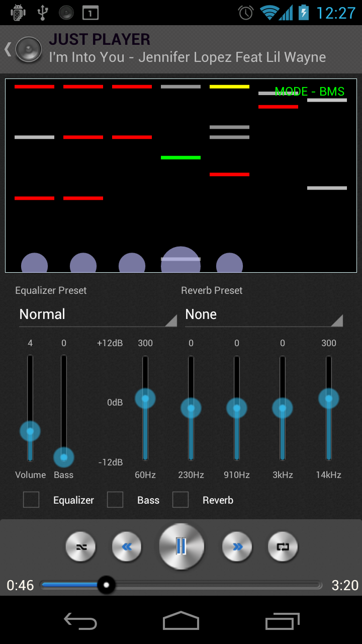362x644 pixels.
Task: Tap the green bar in visualizer
Action: click(180, 157)
